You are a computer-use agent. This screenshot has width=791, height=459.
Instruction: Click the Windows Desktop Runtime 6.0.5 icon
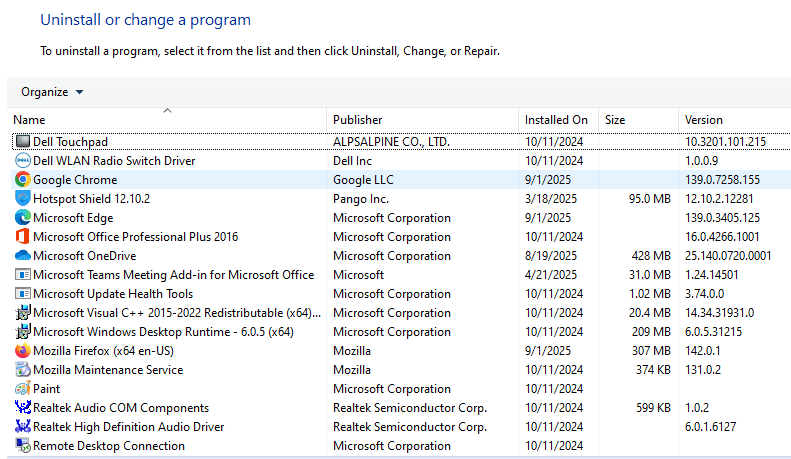point(23,332)
